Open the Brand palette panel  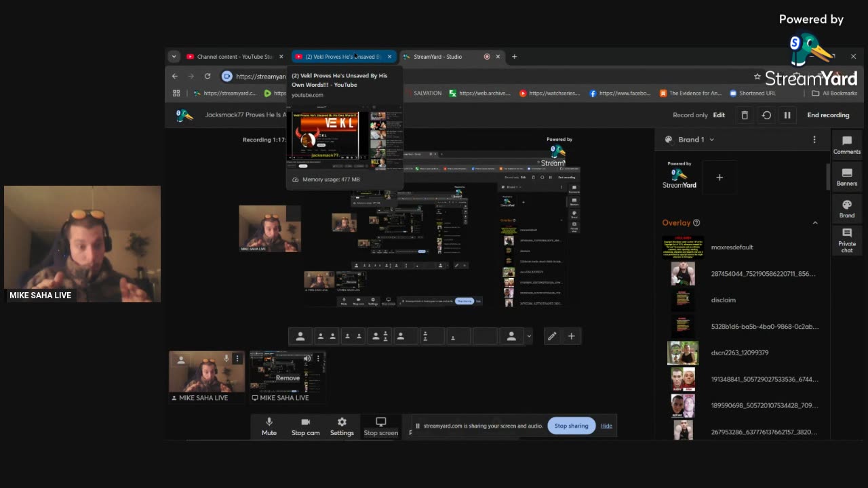click(847, 208)
